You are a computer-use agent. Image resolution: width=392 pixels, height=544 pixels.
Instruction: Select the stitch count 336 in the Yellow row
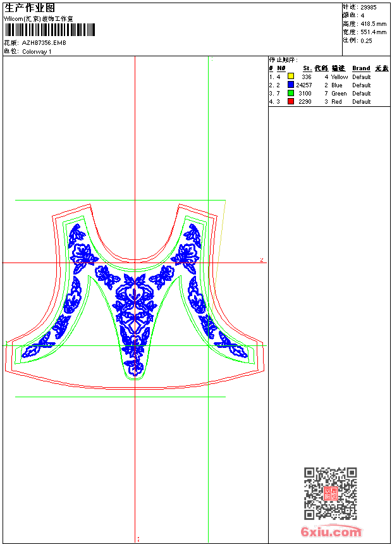[x=307, y=77]
